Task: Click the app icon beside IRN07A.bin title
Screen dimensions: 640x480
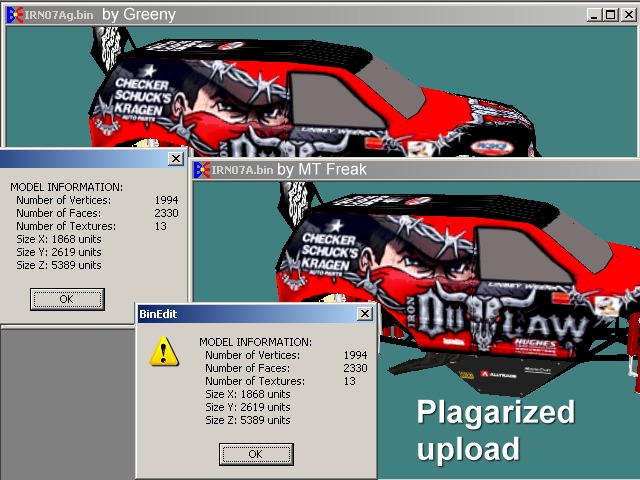Action: (201, 169)
